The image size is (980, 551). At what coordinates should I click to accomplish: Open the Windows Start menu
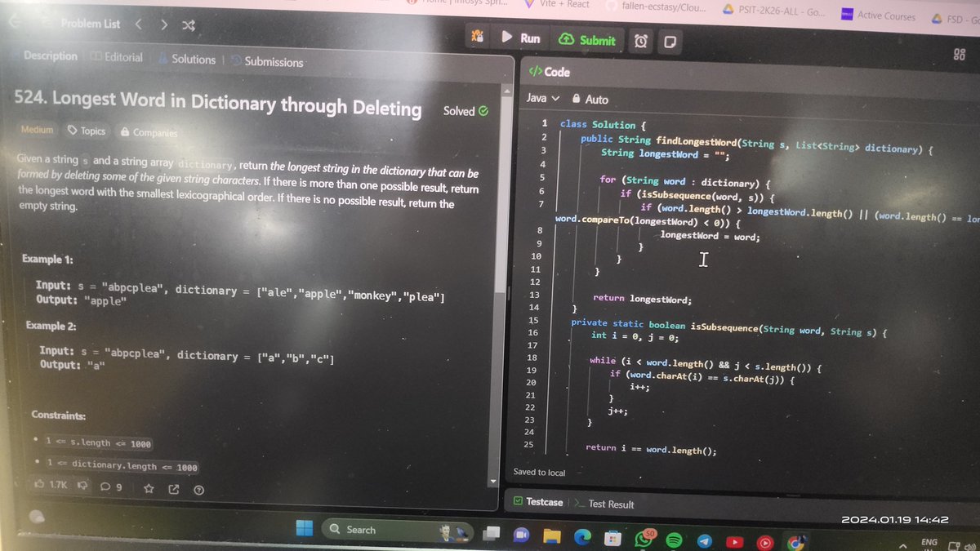303,527
